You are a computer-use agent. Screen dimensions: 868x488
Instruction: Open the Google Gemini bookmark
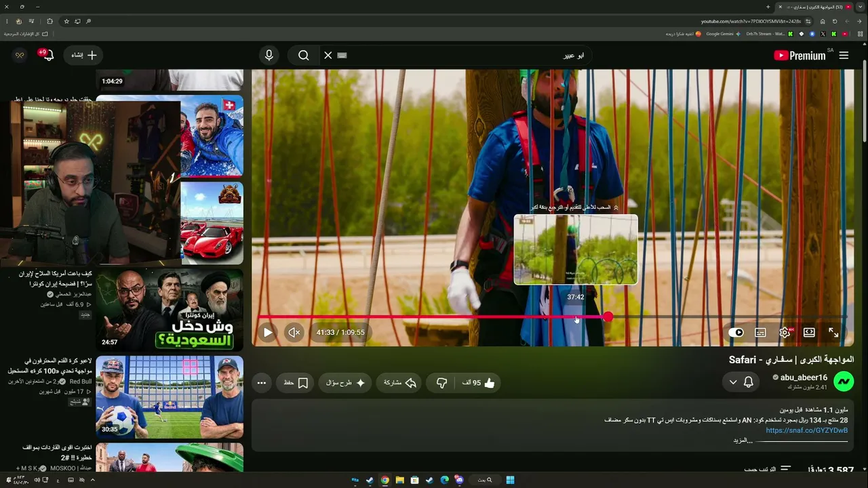click(x=724, y=33)
